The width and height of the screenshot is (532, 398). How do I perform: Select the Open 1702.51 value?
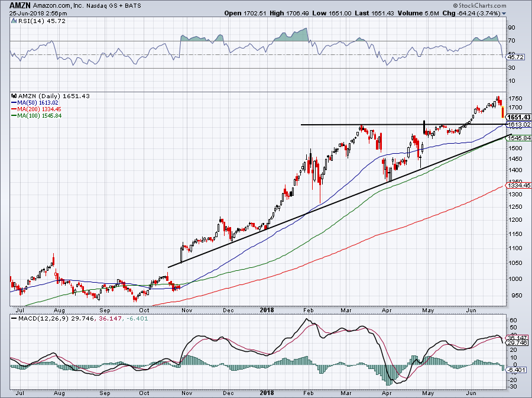[x=245, y=13]
